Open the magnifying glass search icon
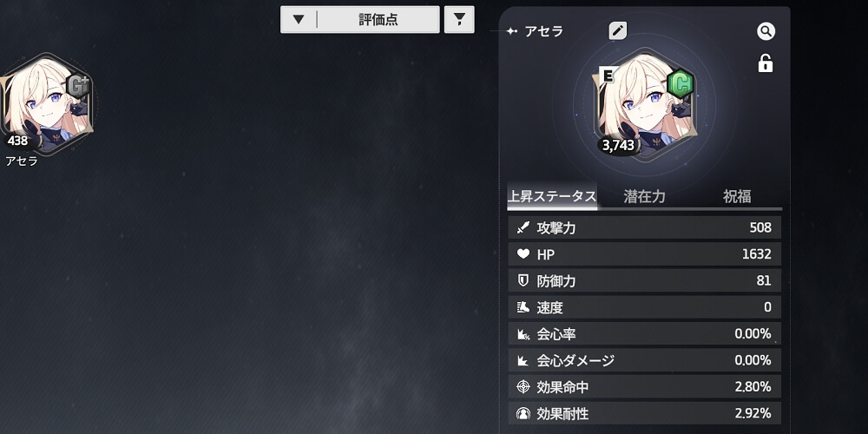This screenshot has width=868, height=434. tap(766, 31)
